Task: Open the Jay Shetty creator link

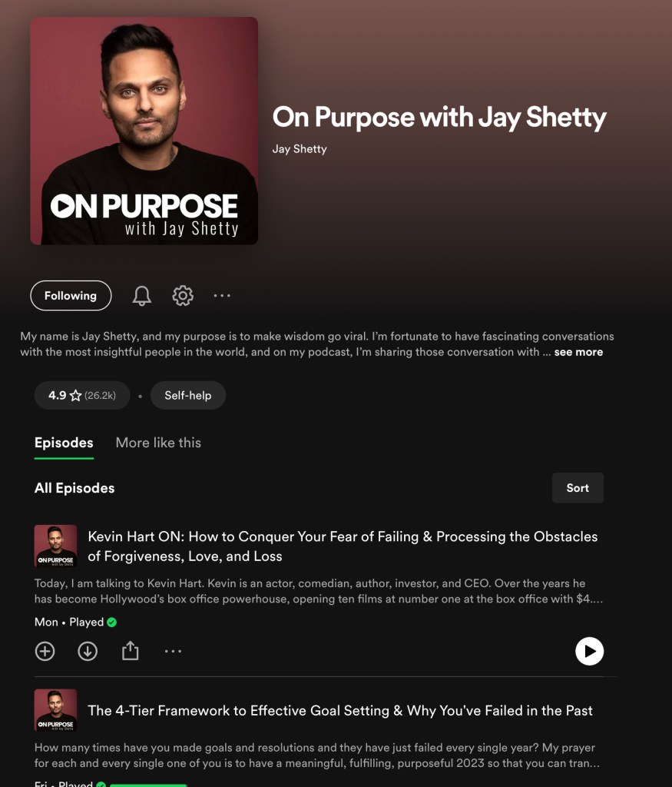Action: 300,149
